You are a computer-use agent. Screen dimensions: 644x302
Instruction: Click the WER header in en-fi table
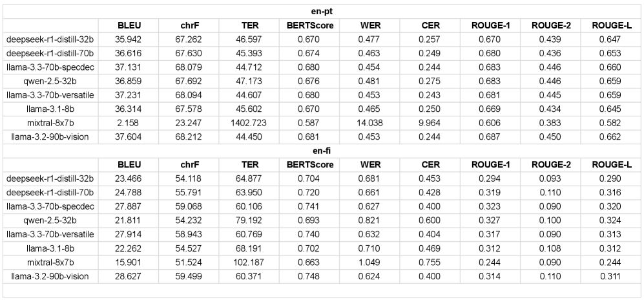tap(370, 164)
